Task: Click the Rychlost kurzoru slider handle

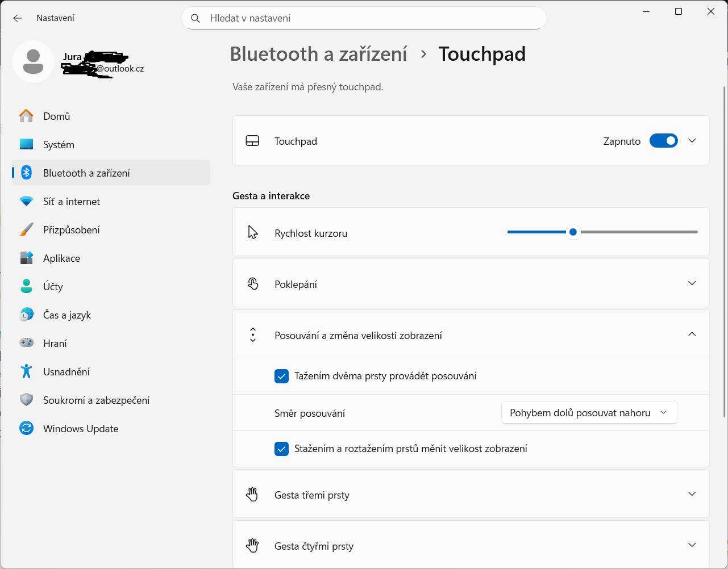Action: tap(573, 232)
